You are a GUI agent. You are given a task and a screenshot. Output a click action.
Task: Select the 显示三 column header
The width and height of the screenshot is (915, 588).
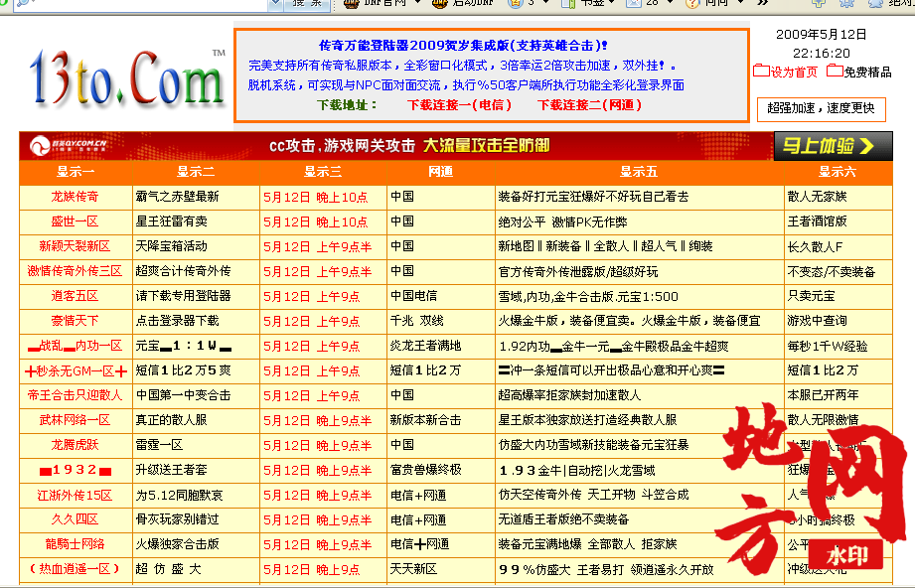coord(323,172)
